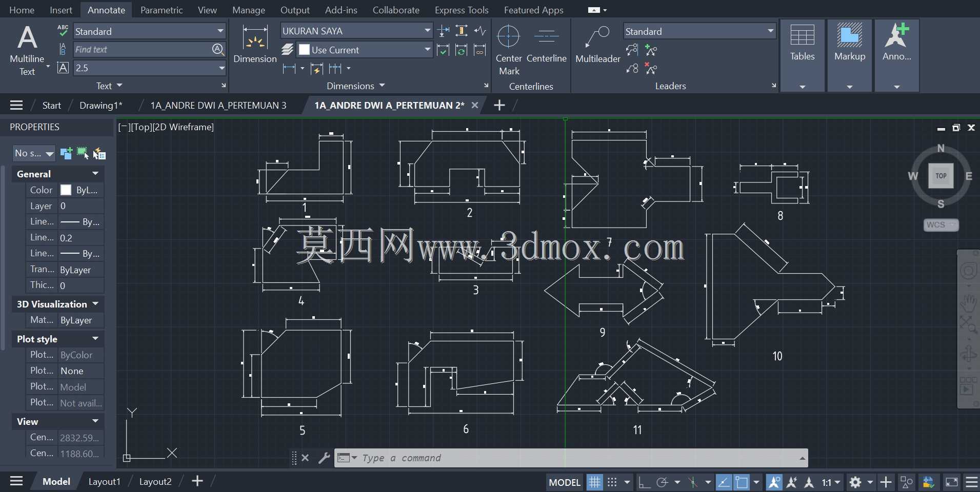Open the Markup panel
Screen dimensions: 980x492
pyautogui.click(x=850, y=56)
